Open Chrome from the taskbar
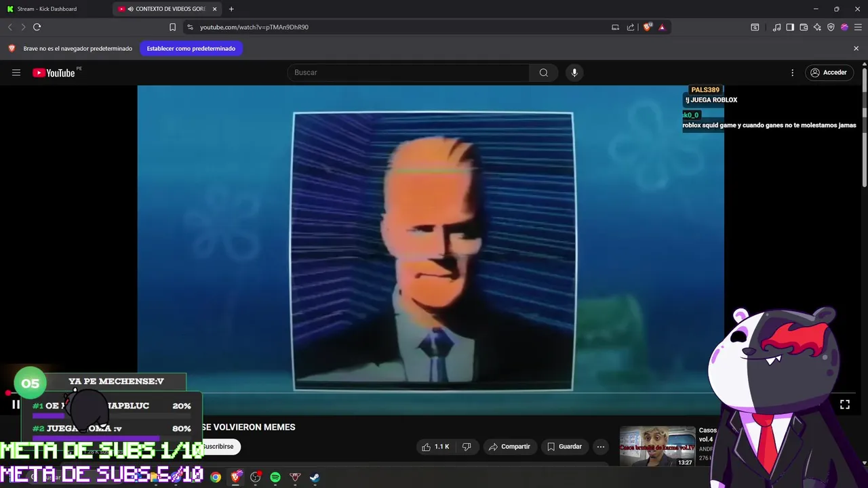This screenshot has height=488, width=868. click(x=215, y=477)
